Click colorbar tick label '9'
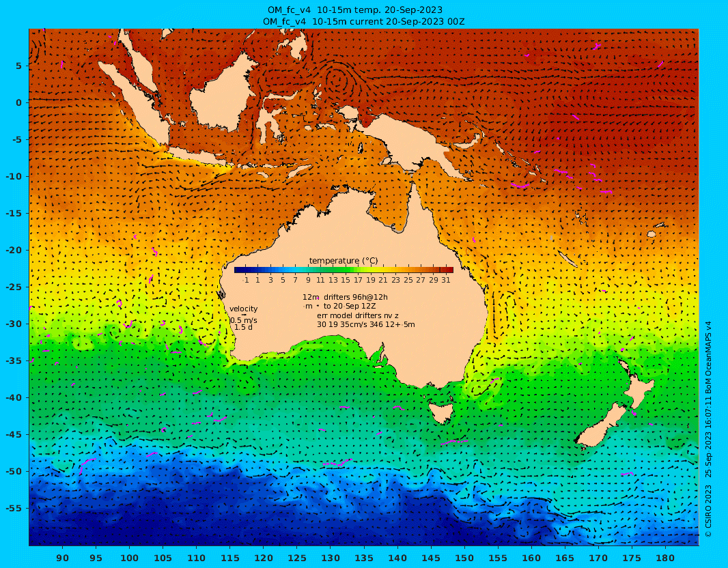728x568 pixels. (308, 280)
